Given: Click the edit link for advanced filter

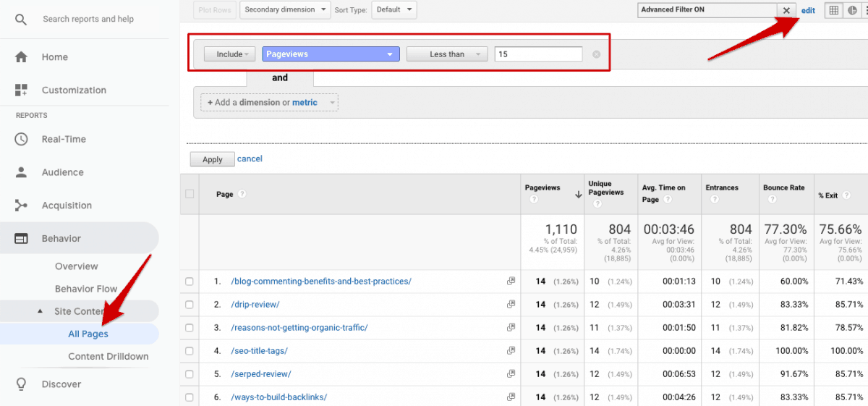Looking at the screenshot, I should click(x=808, y=10).
